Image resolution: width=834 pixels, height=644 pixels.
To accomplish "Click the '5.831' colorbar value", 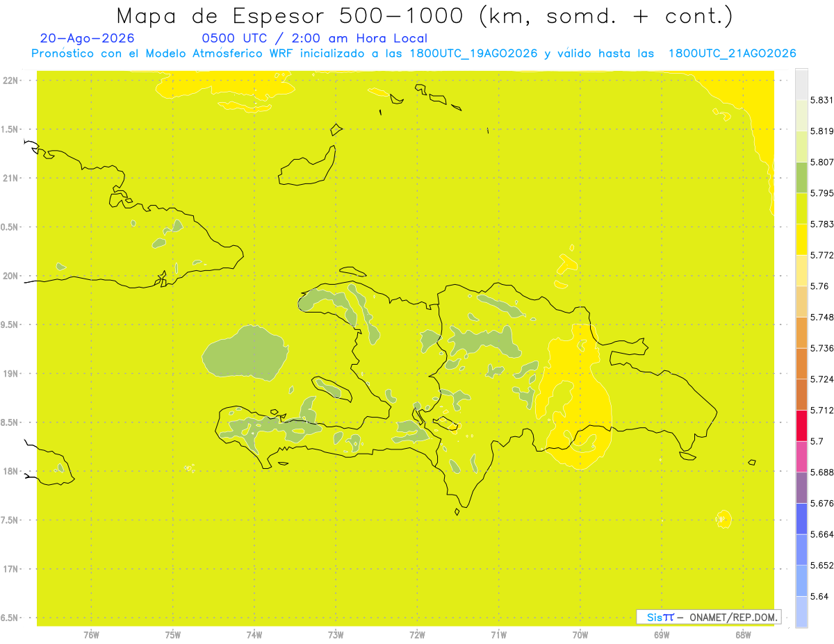I will click(x=821, y=101).
